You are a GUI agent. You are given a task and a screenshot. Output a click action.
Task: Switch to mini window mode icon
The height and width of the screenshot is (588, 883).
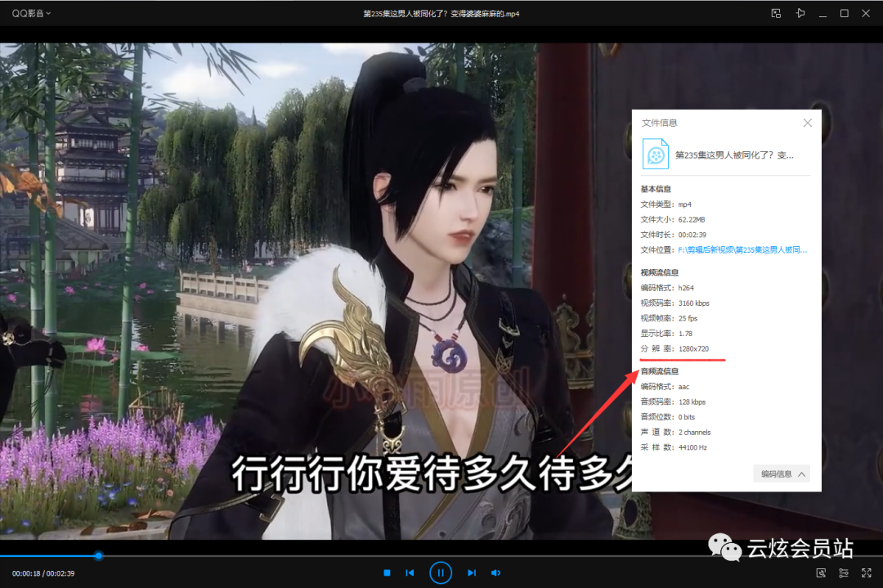point(776,14)
